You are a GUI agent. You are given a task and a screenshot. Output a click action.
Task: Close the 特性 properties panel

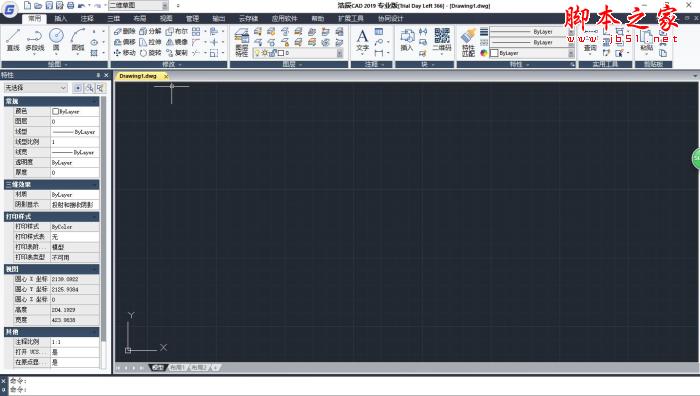[106, 75]
